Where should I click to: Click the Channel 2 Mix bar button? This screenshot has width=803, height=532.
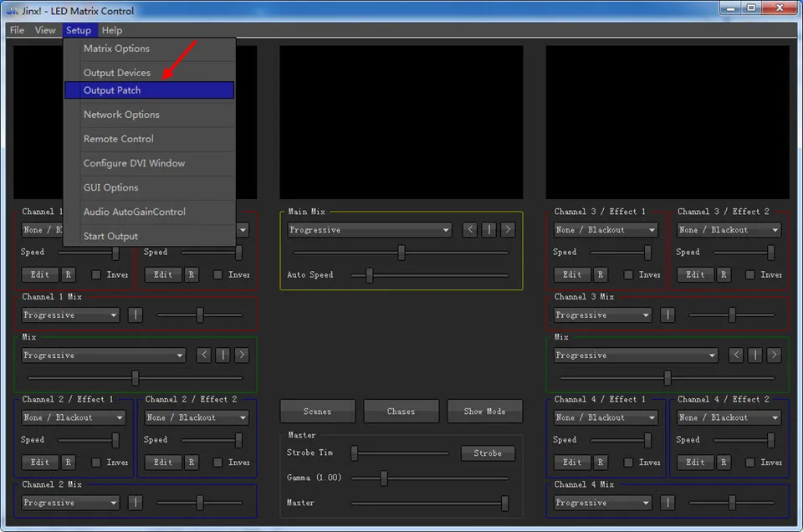(x=136, y=502)
